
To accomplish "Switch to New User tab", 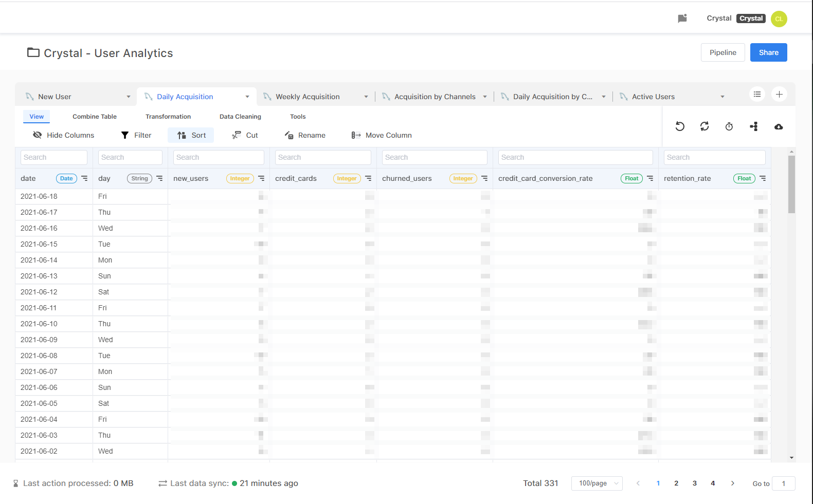I will (55, 97).
